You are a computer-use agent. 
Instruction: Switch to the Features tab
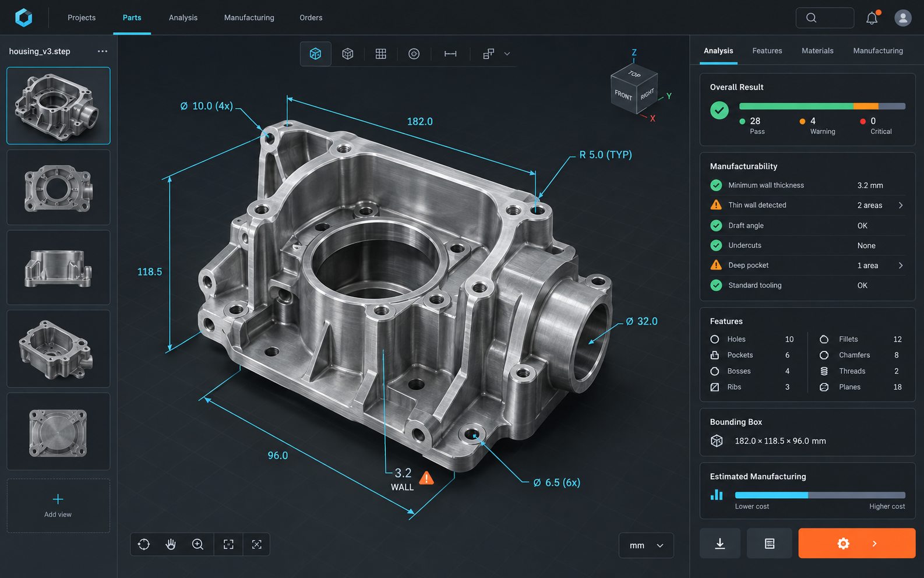(767, 51)
